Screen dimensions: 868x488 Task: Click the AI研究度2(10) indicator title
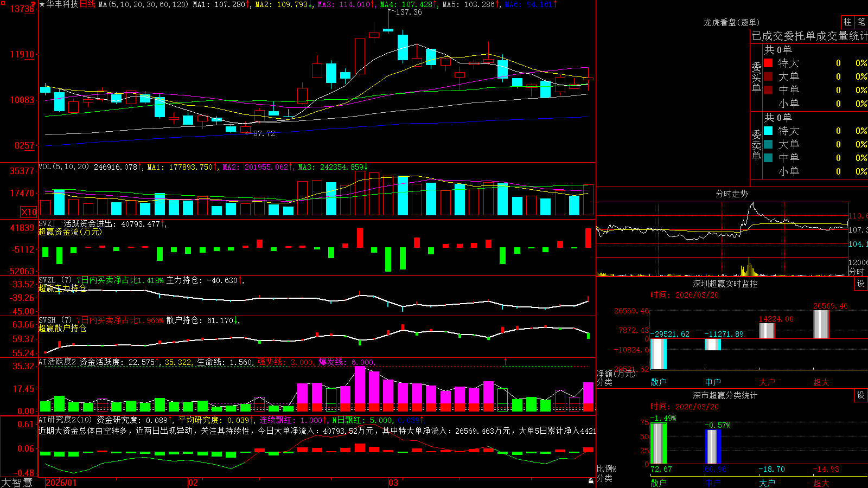click(x=65, y=420)
